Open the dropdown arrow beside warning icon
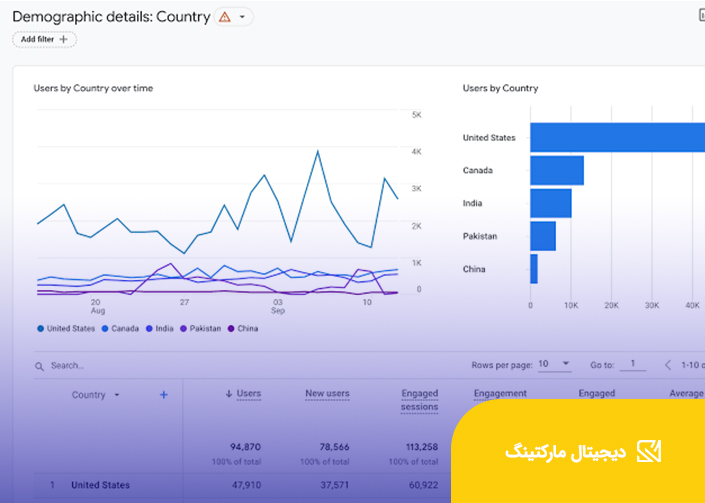Viewport: 705px width, 503px height. (x=242, y=17)
